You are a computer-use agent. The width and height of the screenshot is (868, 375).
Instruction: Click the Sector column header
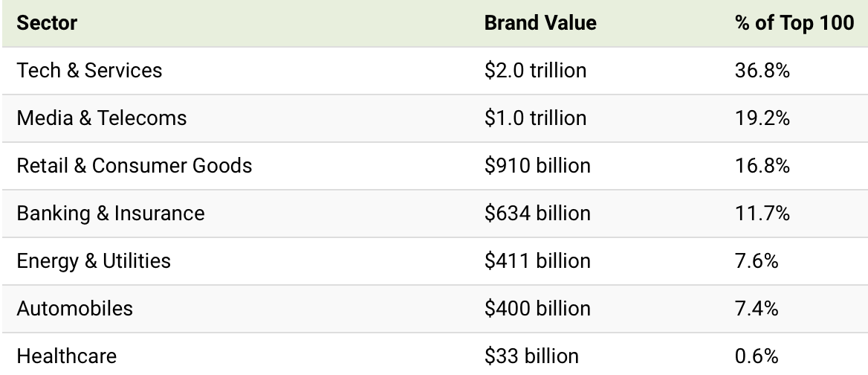[x=47, y=23]
